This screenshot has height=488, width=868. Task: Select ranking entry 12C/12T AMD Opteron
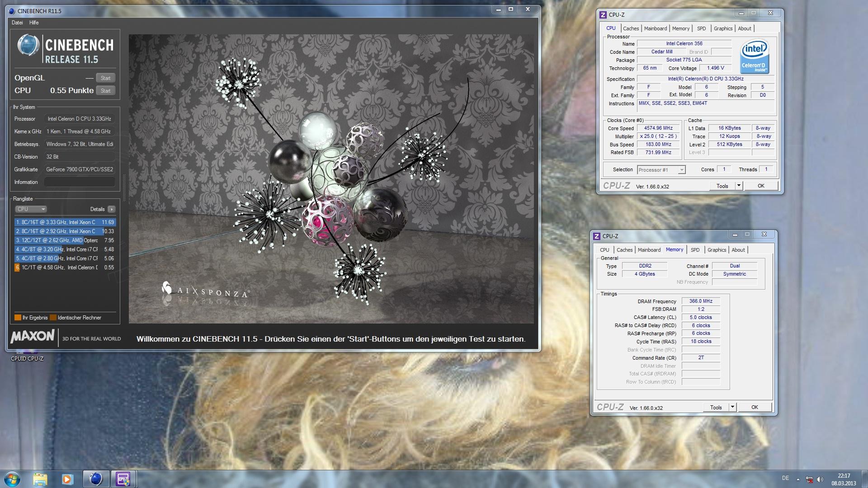65,240
